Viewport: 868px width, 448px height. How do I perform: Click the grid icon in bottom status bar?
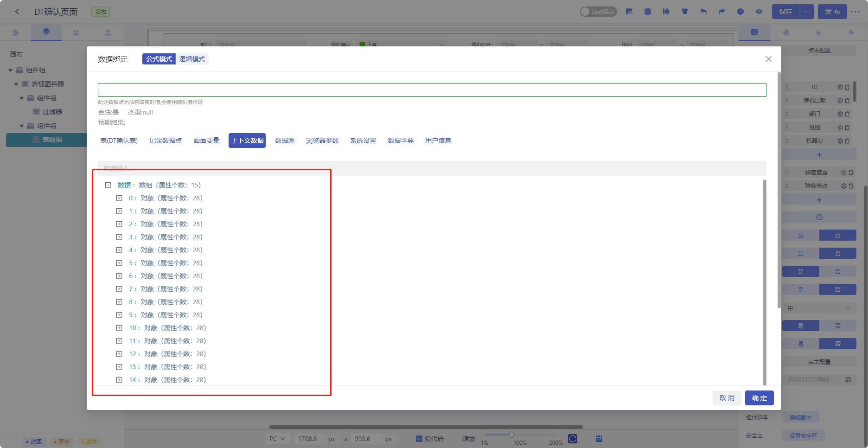click(x=599, y=439)
